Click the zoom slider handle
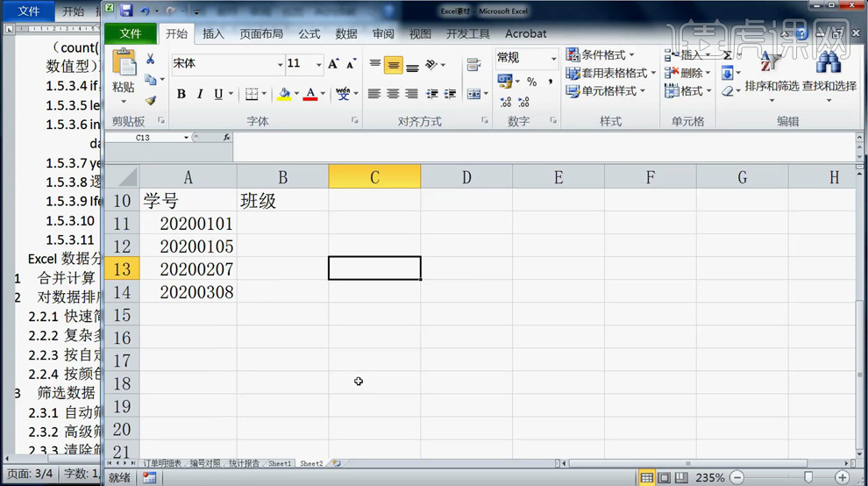868x486 pixels. [x=808, y=477]
